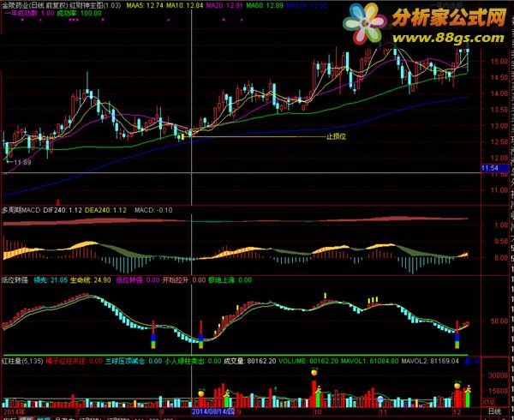The width and height of the screenshot is (514, 420).
Task: Click the X10 multiplier label
Action: point(487,402)
